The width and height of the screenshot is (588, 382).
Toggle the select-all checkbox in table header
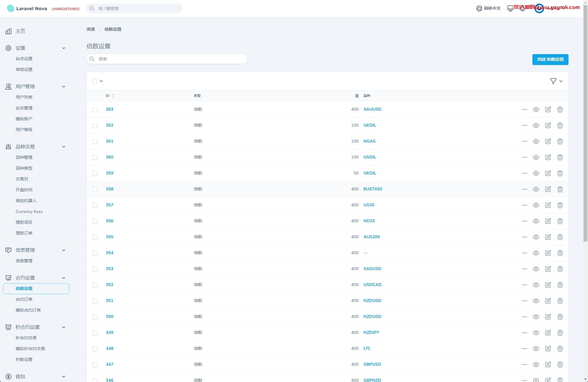tap(95, 81)
